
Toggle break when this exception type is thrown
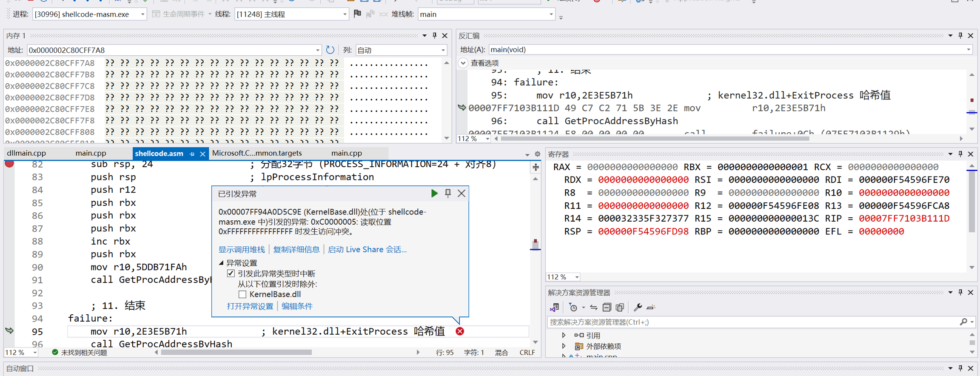pyautogui.click(x=231, y=273)
